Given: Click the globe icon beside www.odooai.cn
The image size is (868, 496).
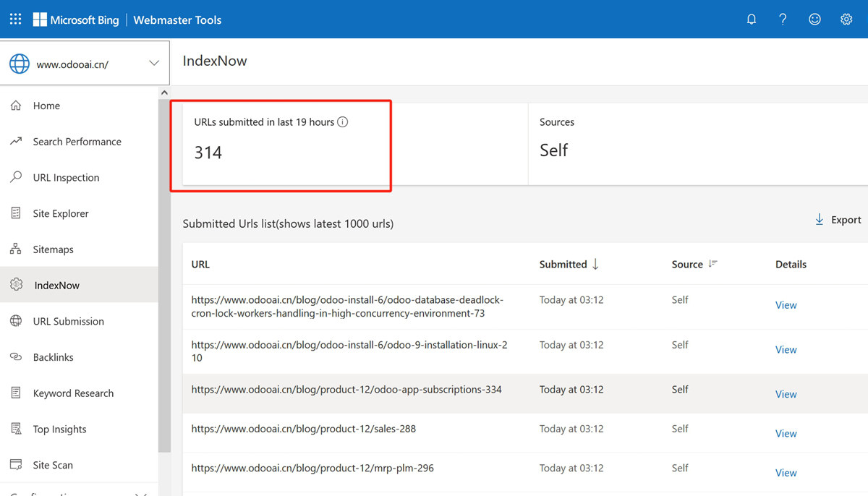Looking at the screenshot, I should [x=20, y=64].
